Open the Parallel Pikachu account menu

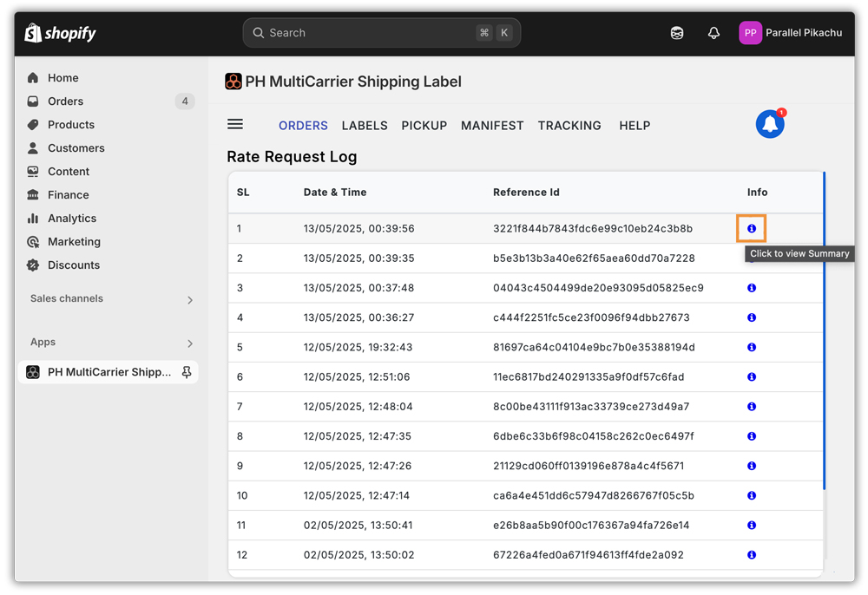(791, 33)
